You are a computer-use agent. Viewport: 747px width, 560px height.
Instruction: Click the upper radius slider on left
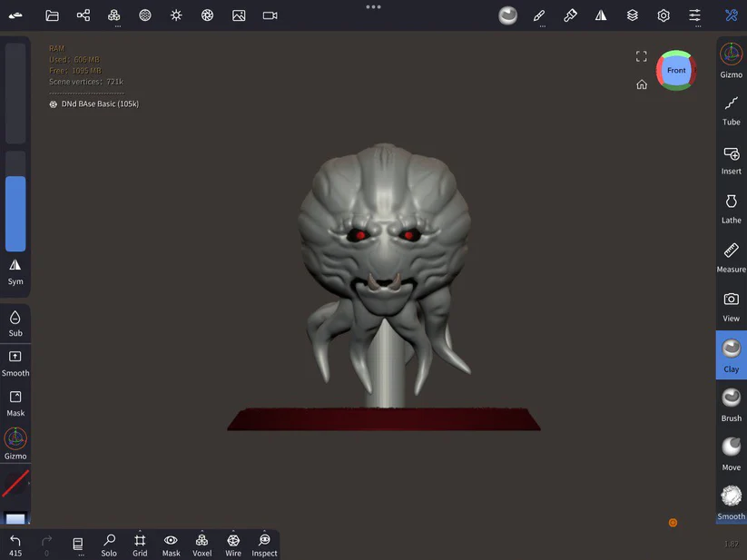click(x=15, y=93)
